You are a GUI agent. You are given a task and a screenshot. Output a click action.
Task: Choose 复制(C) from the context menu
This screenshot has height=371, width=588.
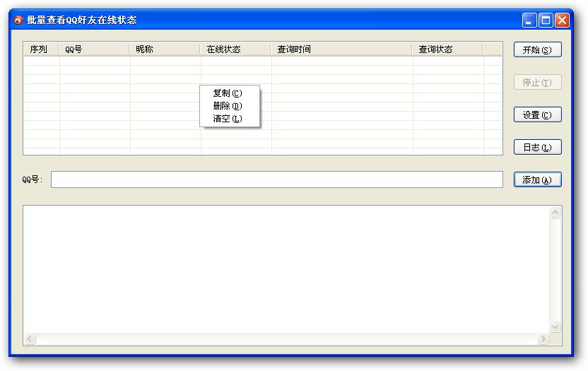pos(229,93)
